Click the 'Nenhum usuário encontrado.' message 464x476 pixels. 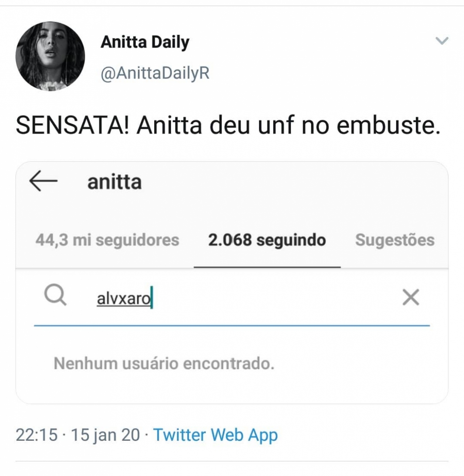coord(164,363)
